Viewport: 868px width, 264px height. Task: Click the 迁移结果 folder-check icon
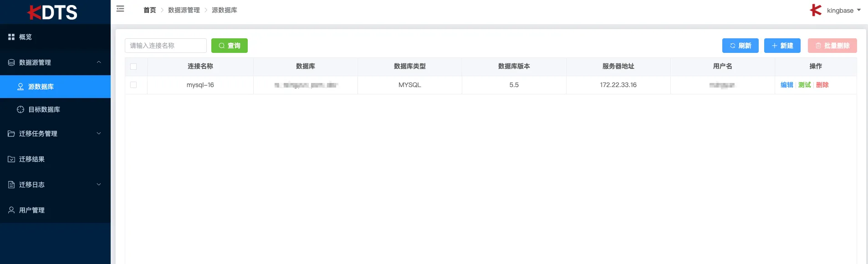pyautogui.click(x=11, y=159)
